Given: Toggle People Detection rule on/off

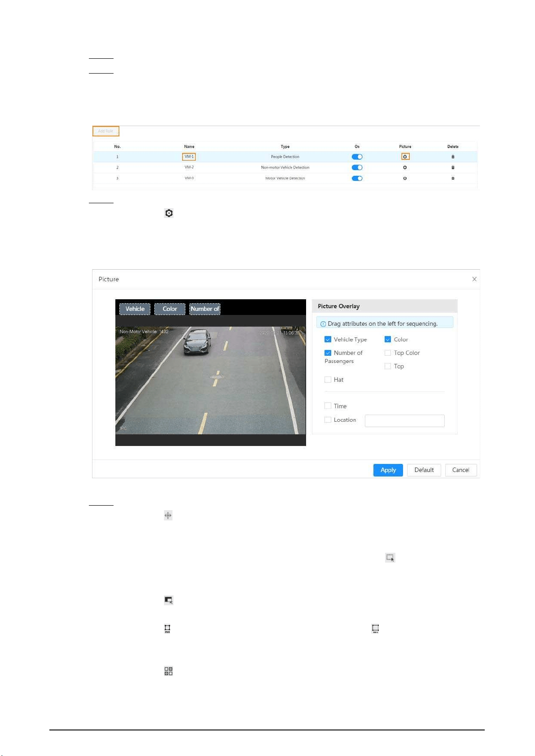Looking at the screenshot, I should 357,157.
